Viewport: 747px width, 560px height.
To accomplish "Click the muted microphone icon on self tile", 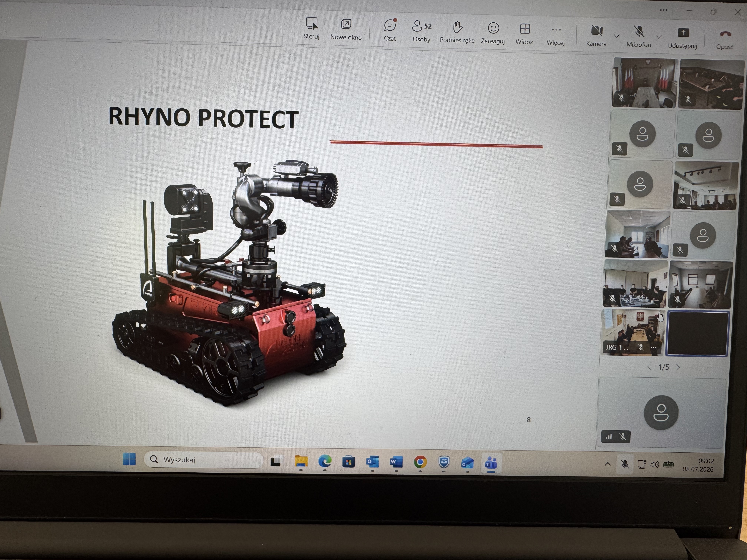I will pos(623,437).
